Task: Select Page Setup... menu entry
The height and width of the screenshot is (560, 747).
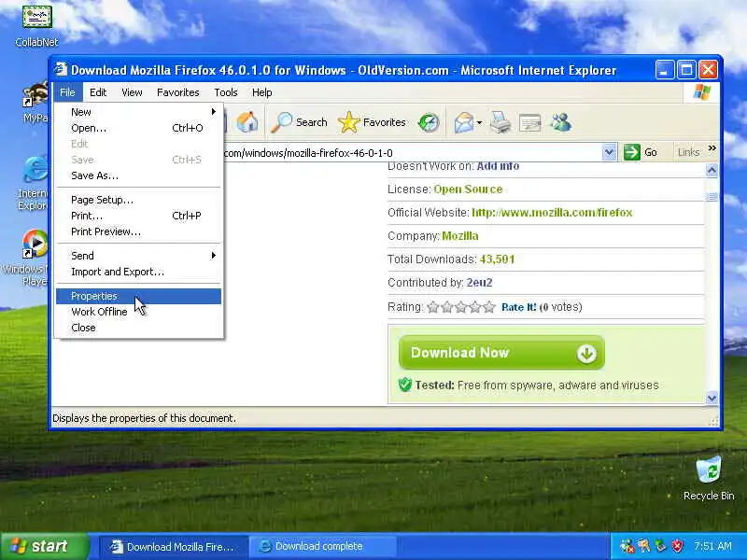Action: point(138,200)
